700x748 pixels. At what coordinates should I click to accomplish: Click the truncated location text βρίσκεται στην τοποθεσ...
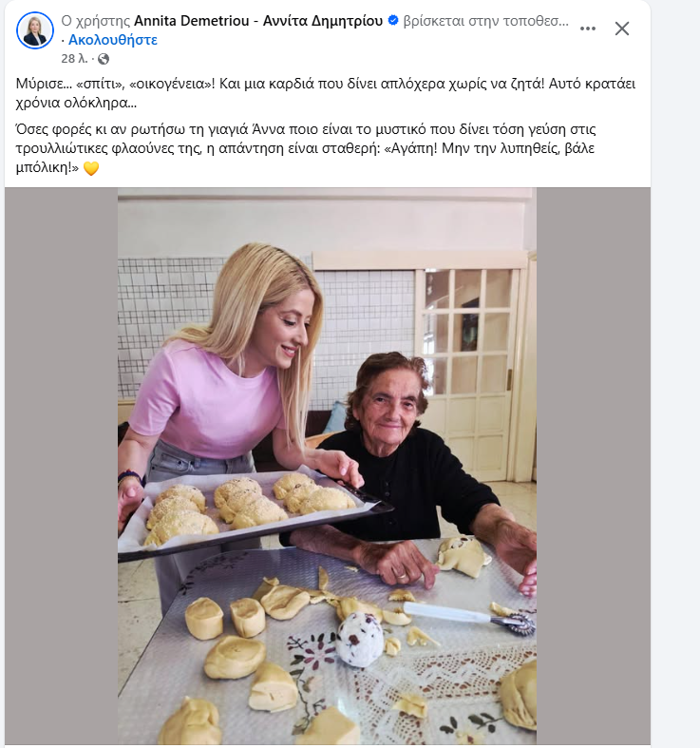(x=486, y=21)
